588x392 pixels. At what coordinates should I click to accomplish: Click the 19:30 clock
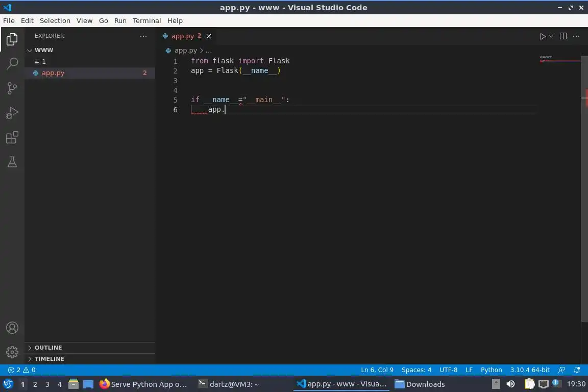(x=576, y=384)
